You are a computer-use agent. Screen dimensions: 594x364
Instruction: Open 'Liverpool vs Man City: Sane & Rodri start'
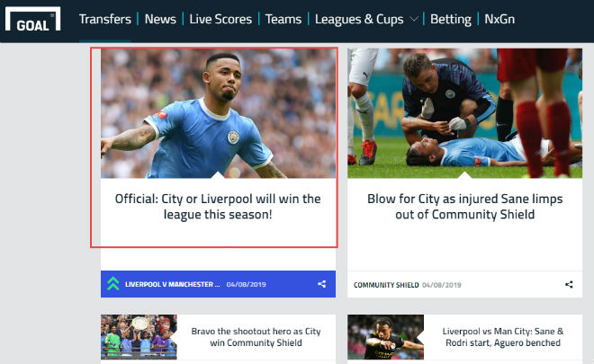pos(503,337)
